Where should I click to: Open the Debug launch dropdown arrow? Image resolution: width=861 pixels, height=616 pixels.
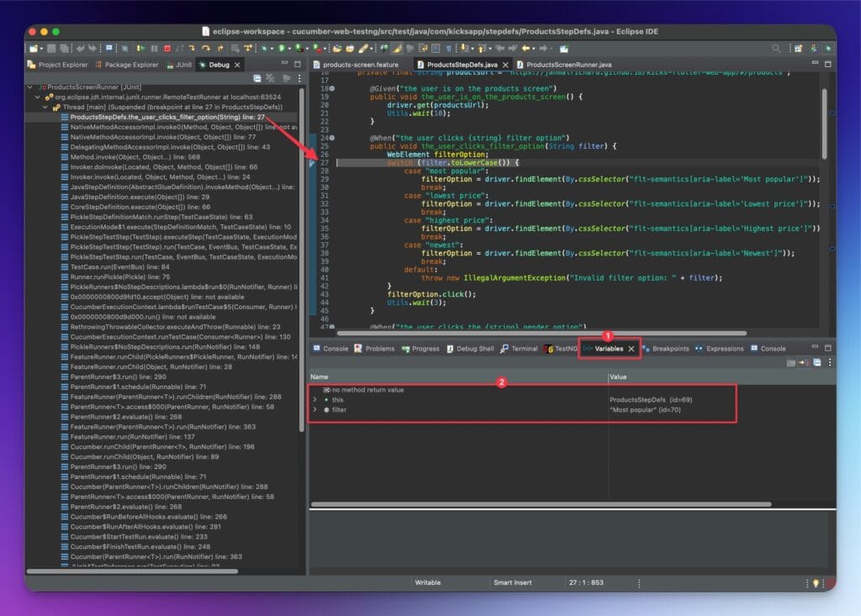click(x=272, y=49)
